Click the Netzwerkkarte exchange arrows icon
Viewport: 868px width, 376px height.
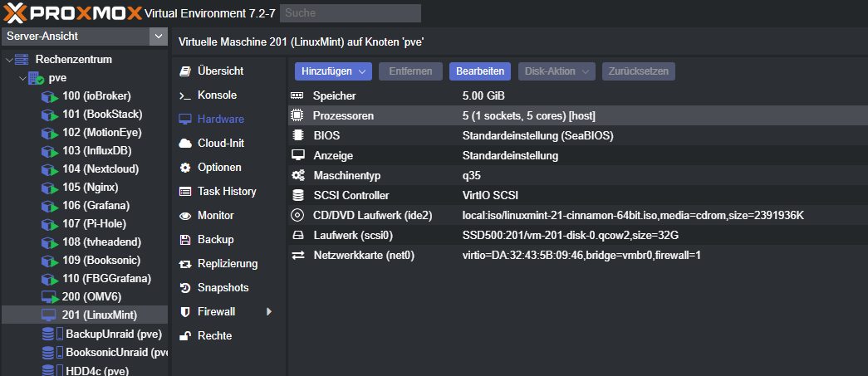coord(298,255)
